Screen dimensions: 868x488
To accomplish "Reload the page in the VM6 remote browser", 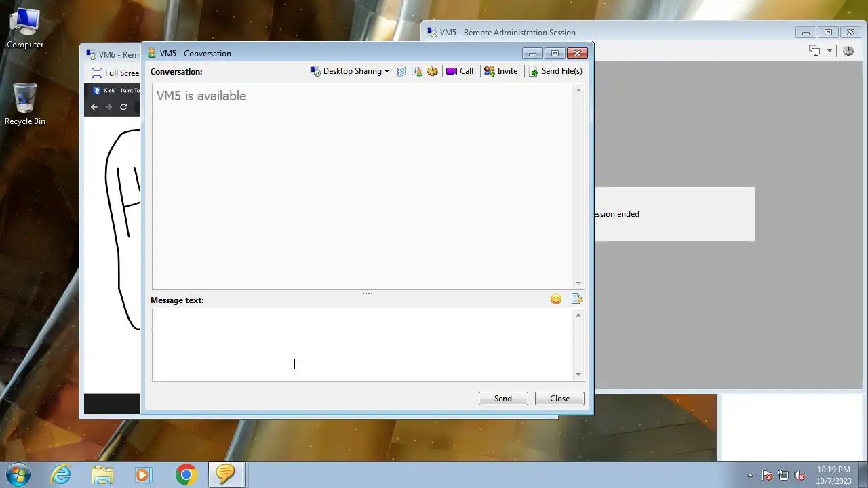I will pyautogui.click(x=123, y=107).
